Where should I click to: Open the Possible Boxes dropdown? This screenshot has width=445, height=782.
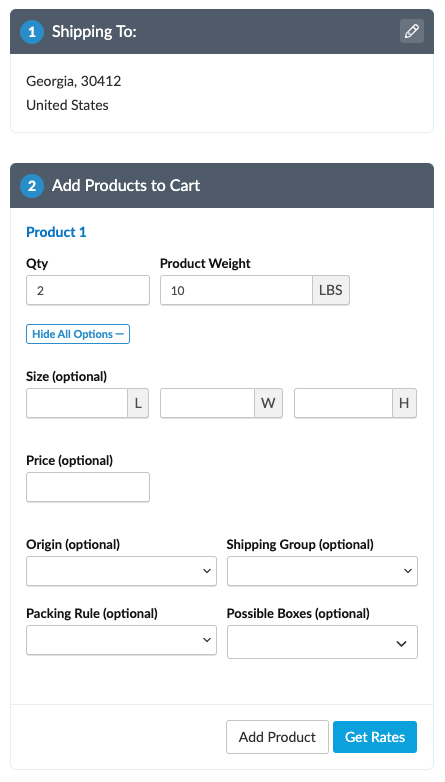[322, 642]
